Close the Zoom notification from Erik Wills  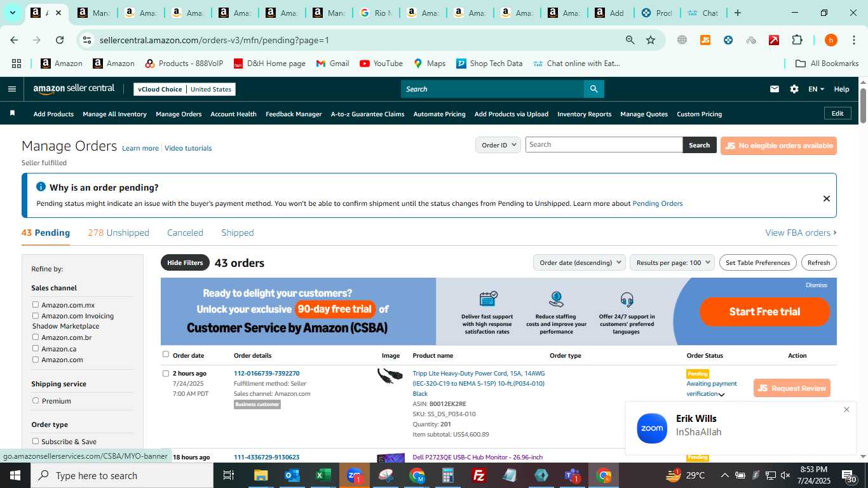click(x=846, y=410)
